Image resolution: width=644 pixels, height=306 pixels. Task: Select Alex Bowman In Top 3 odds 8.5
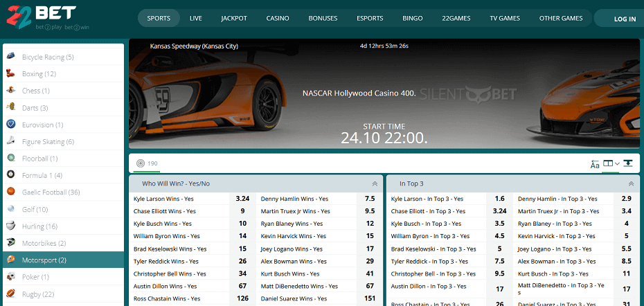click(x=626, y=261)
